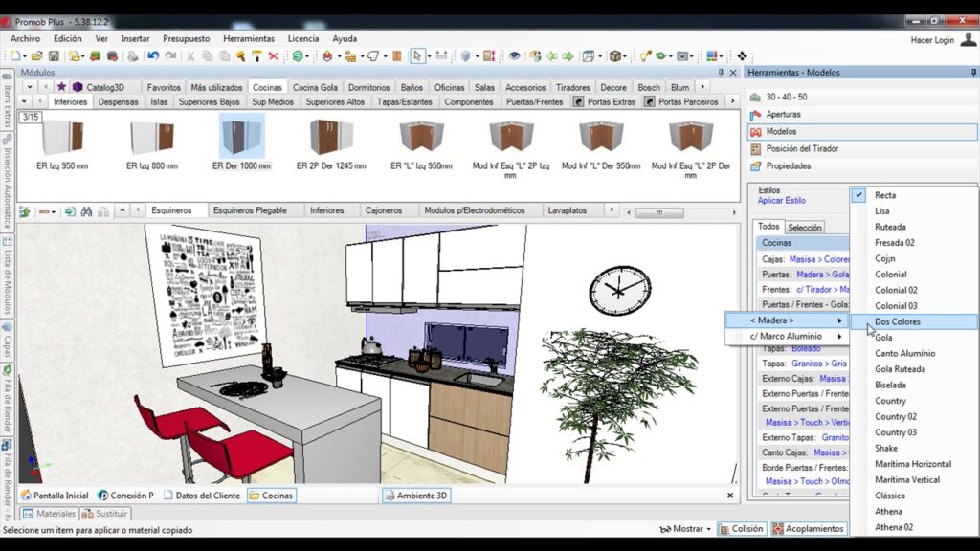Screen dimensions: 980x551
Task: Switch to the Dormitorios catalog tab
Action: 368,87
